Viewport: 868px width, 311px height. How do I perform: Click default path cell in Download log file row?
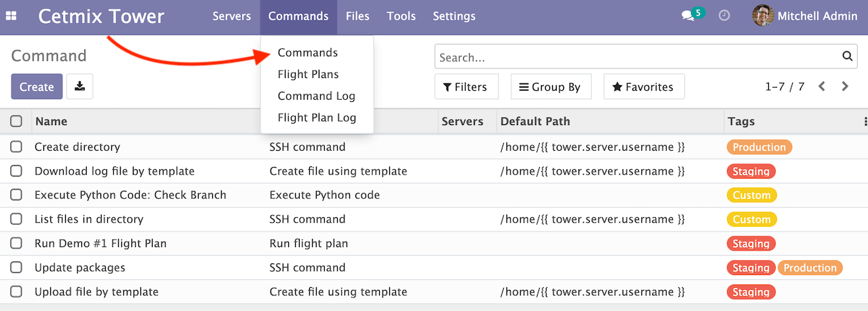593,171
